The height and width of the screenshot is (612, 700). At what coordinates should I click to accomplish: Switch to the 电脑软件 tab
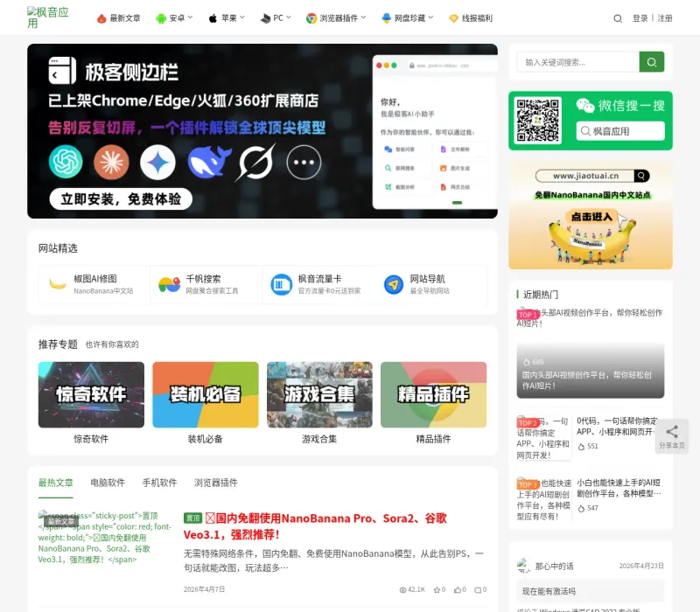[108, 483]
